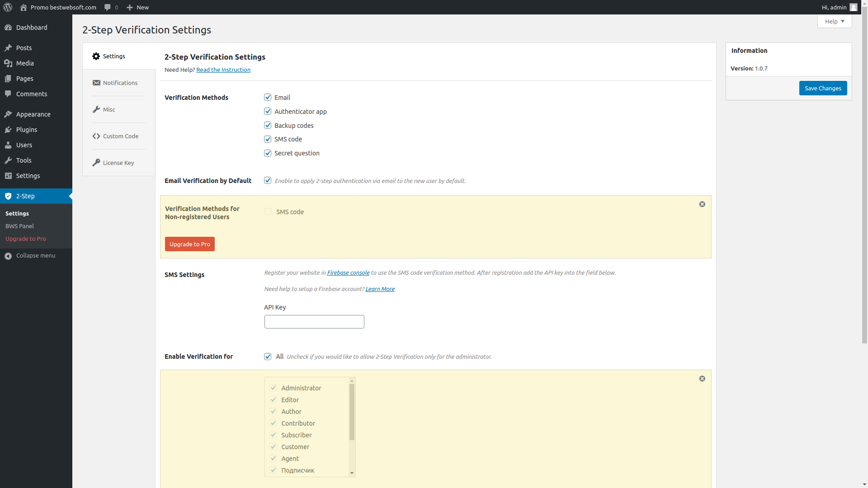
Task: Open the Misc tab
Action: coord(118,109)
